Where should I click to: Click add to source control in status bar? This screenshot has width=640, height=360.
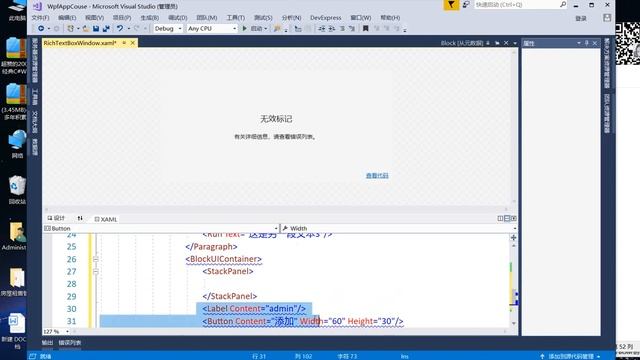pos(570,356)
